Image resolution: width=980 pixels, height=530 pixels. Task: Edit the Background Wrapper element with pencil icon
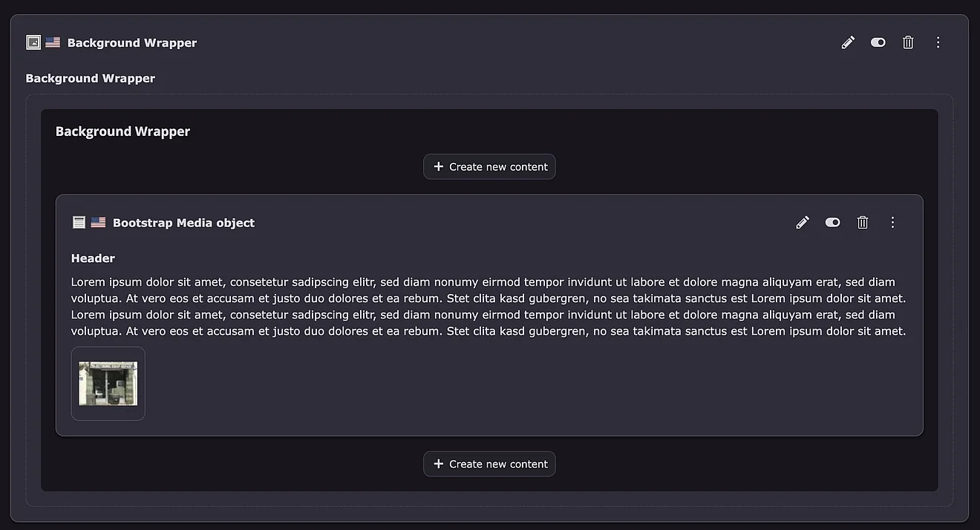pos(848,42)
